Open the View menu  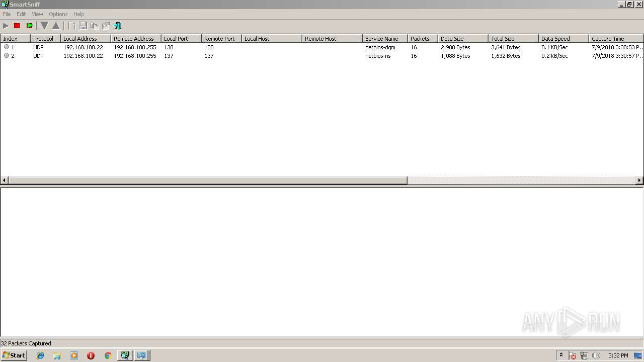pyautogui.click(x=37, y=14)
